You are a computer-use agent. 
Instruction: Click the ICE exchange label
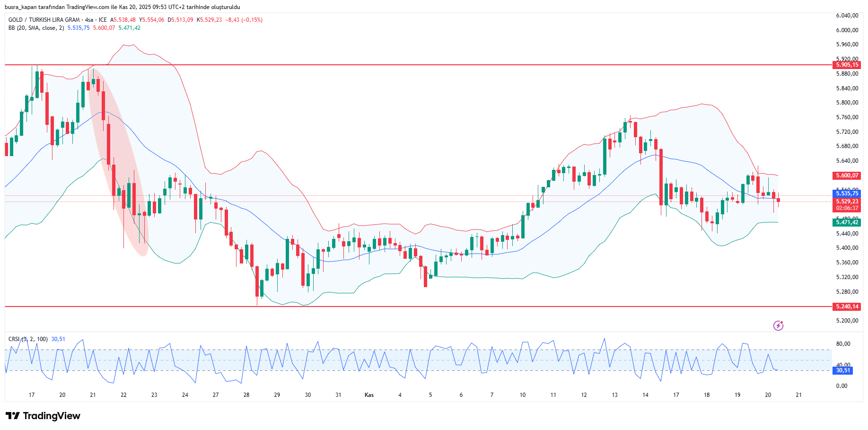click(x=103, y=20)
